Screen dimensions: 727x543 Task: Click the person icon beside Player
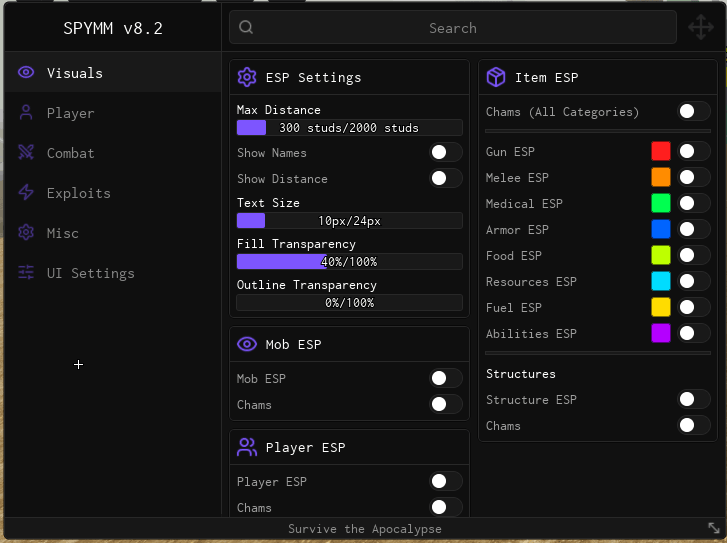point(26,113)
